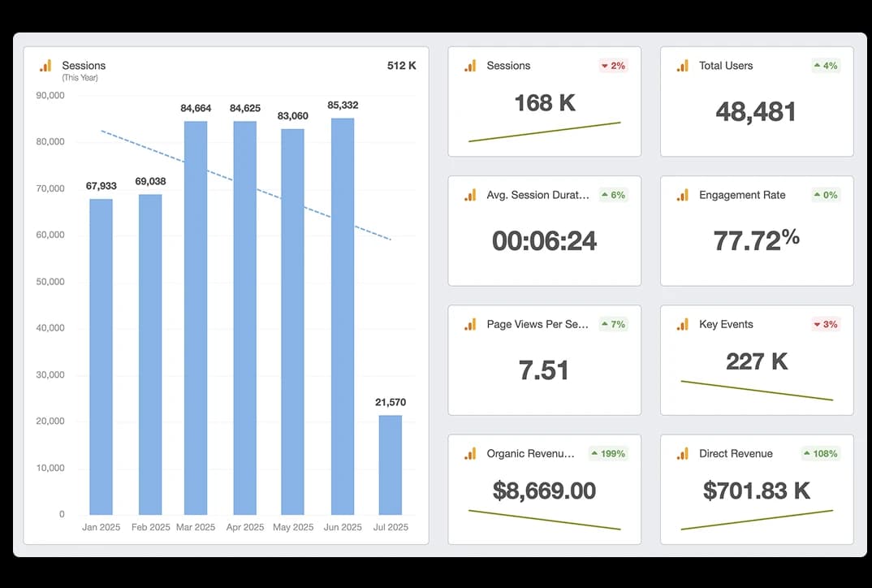
Task: Select the Jun 2025 bar showing 85,332
Action: click(343, 317)
